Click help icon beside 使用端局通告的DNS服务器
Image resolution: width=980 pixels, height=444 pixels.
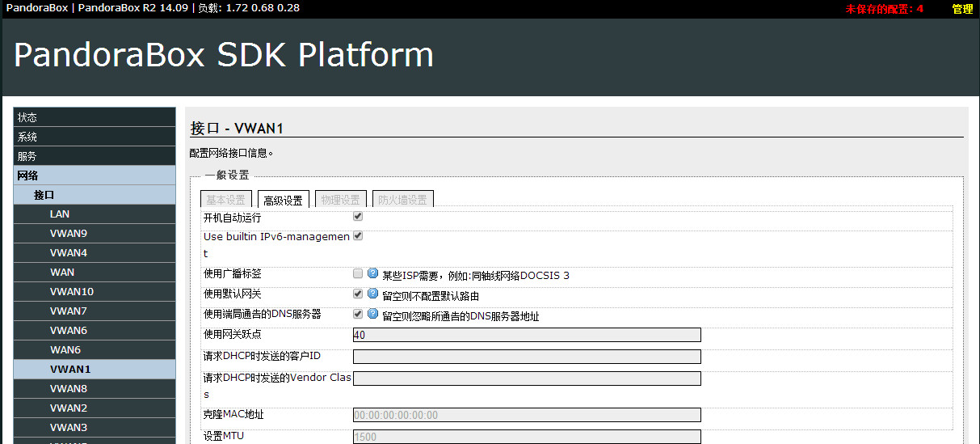coord(373,314)
